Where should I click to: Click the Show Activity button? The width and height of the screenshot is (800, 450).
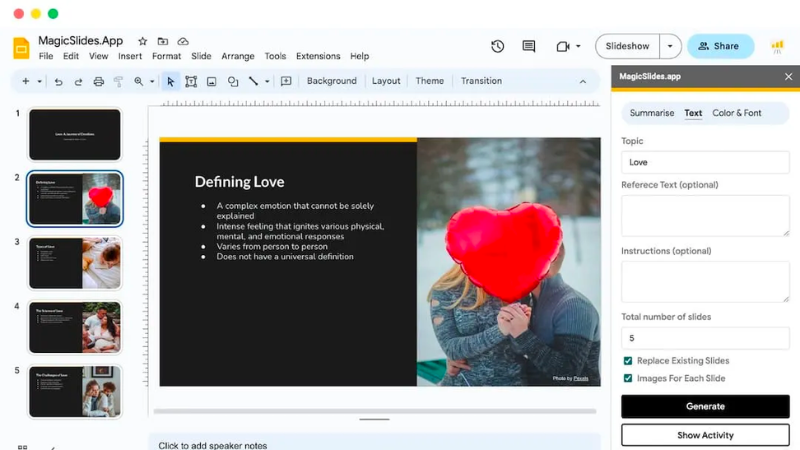(705, 435)
